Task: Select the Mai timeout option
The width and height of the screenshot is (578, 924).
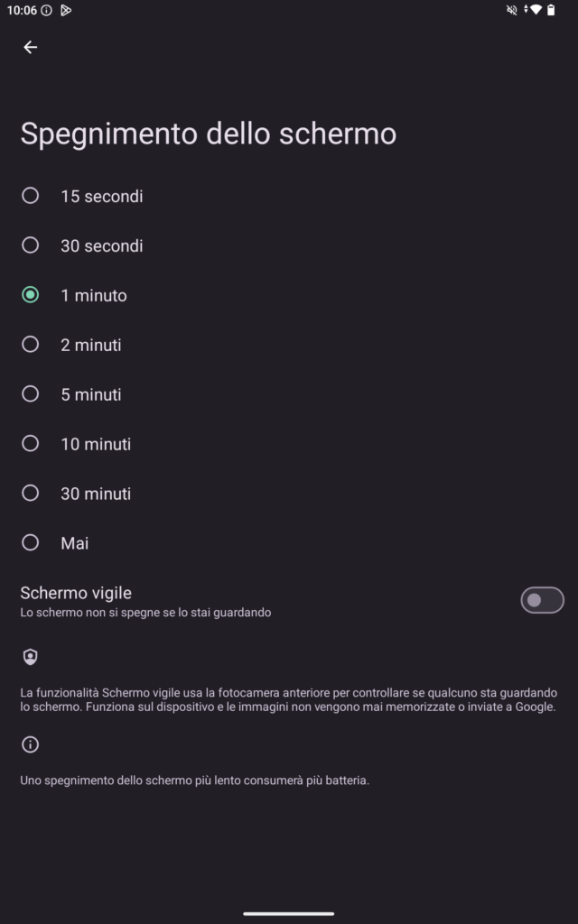Action: tap(31, 543)
